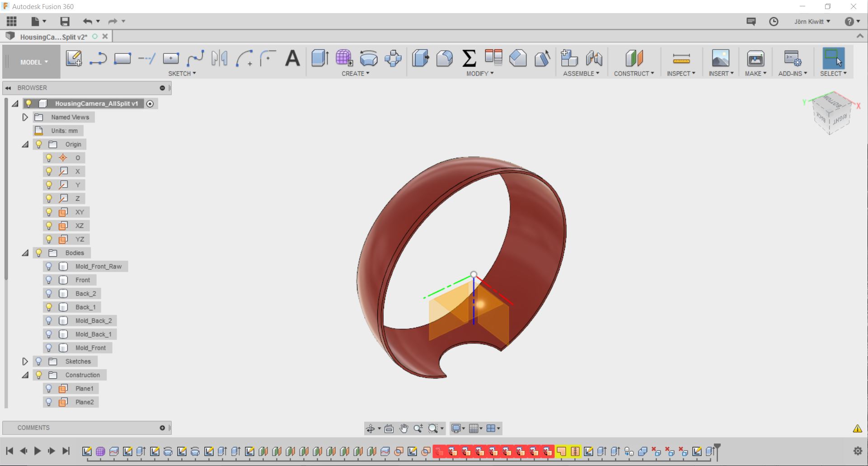The image size is (868, 466).
Task: Select the first sketch feature in timeline
Action: point(87,451)
